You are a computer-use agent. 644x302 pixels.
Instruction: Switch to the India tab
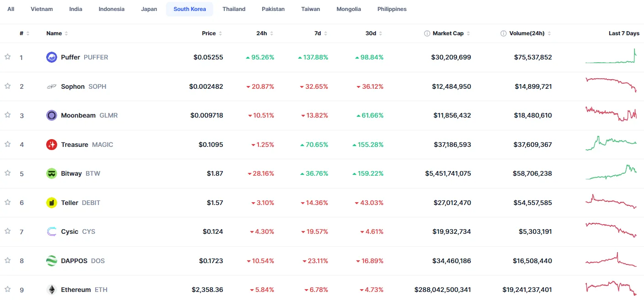[76, 9]
